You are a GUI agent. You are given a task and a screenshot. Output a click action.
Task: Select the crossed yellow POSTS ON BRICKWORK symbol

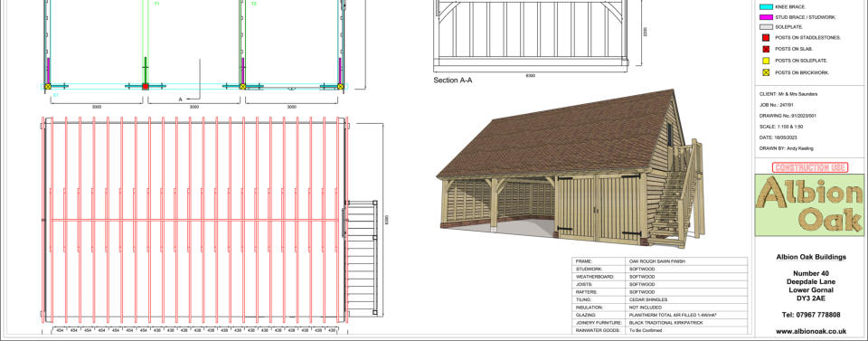[x=766, y=72]
